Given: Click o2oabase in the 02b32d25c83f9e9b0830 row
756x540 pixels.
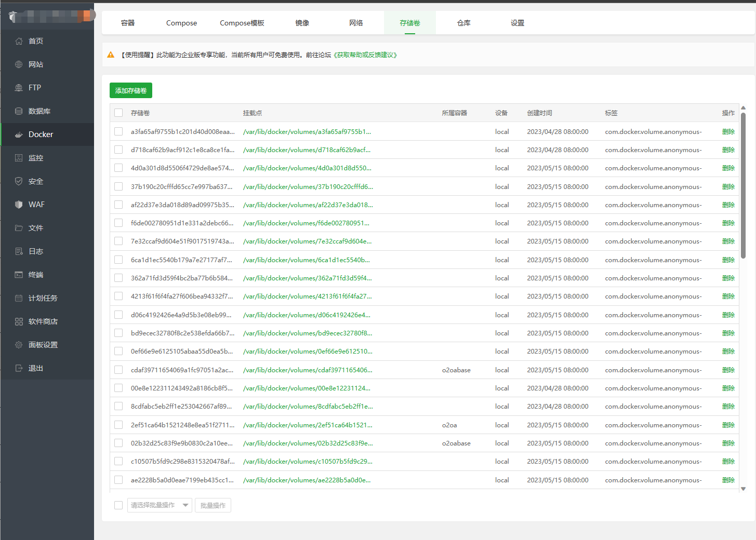Looking at the screenshot, I should [x=456, y=443].
